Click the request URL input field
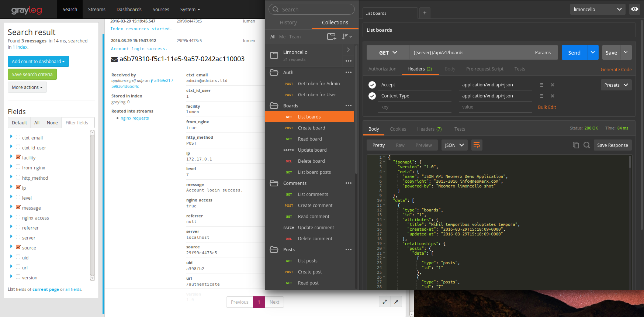 pos(468,52)
